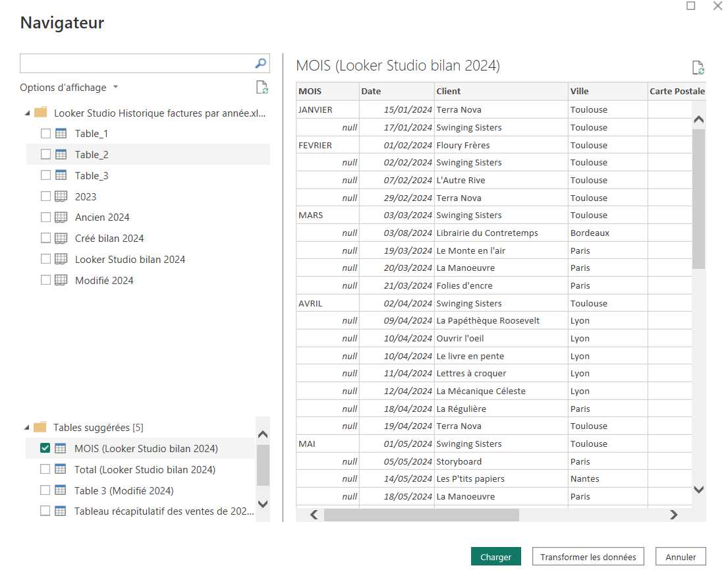The width and height of the screenshot is (728, 576).
Task: Check the Table_3 checkbox
Action: [45, 175]
